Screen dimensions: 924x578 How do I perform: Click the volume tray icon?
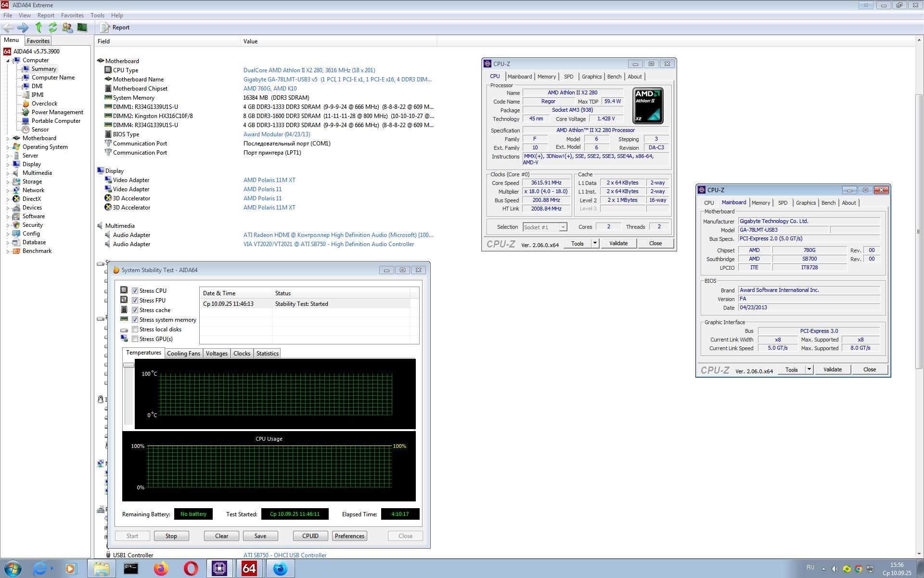[x=835, y=569]
